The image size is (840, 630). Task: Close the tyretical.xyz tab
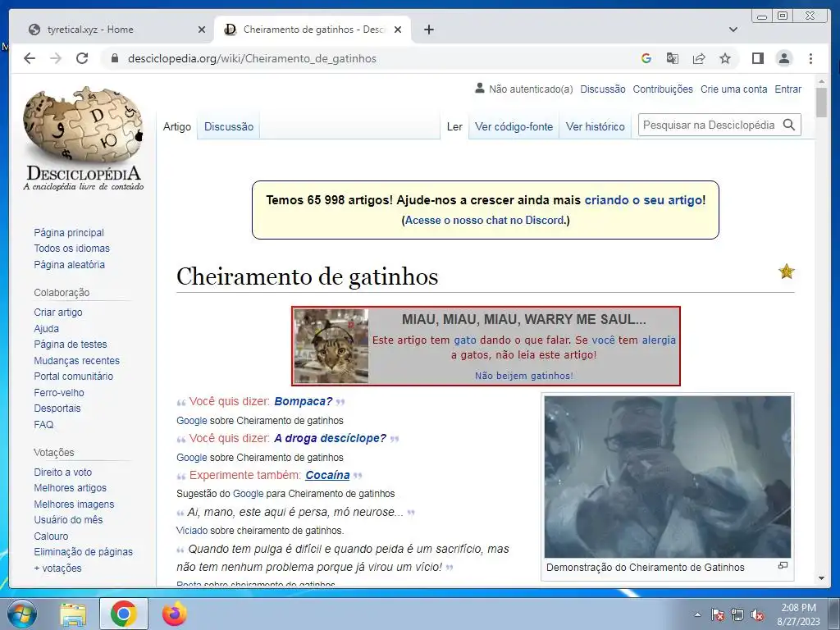[202, 30]
